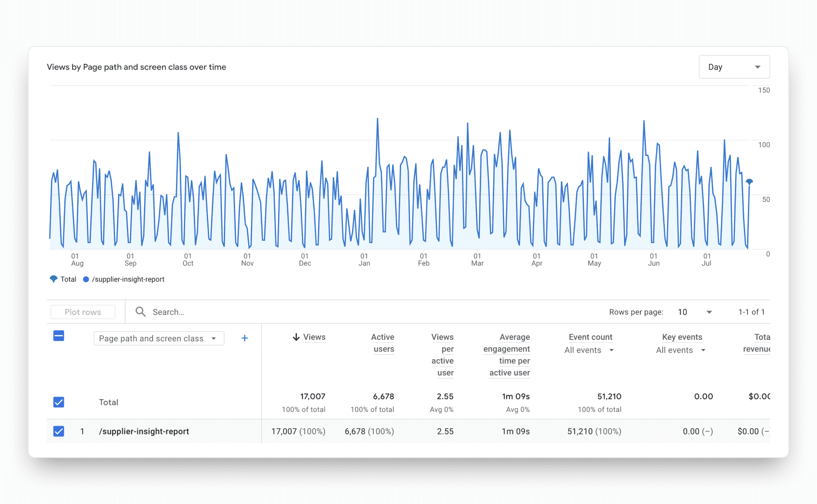Click the 1-1 of 1 pagination text

[751, 312]
